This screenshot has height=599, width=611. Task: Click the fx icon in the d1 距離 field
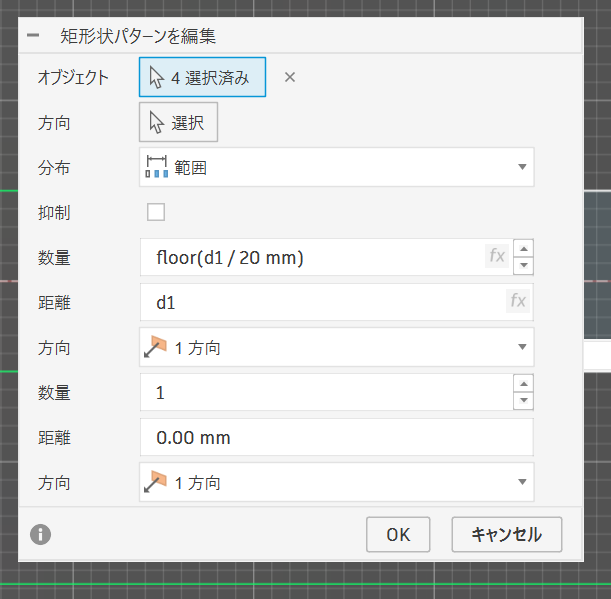[518, 301]
